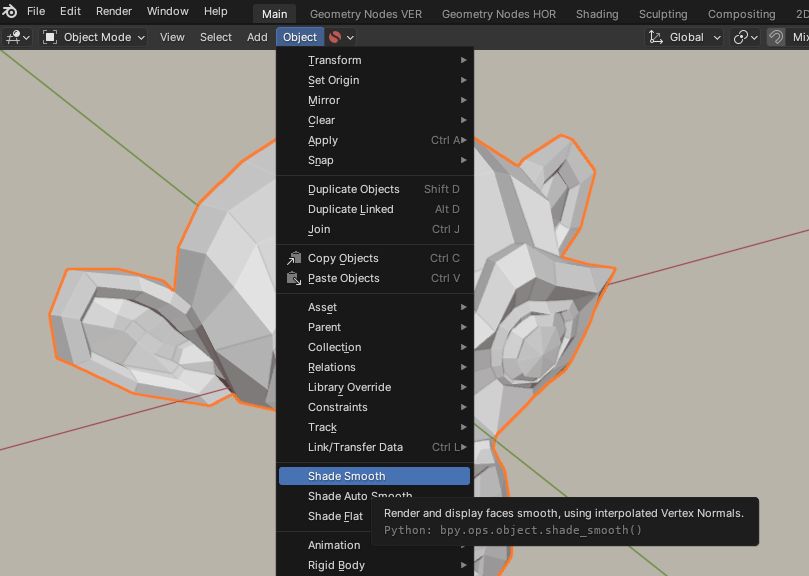Select the Track submenu entry
809x576 pixels.
pyautogui.click(x=375, y=427)
